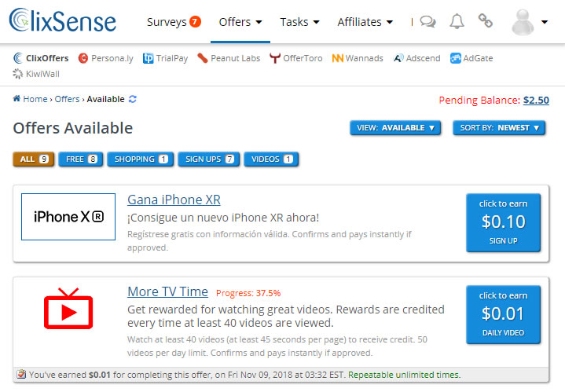This screenshot has height=392, width=565.
Task: Select the KiwiWall provider tab
Action: 36,74
